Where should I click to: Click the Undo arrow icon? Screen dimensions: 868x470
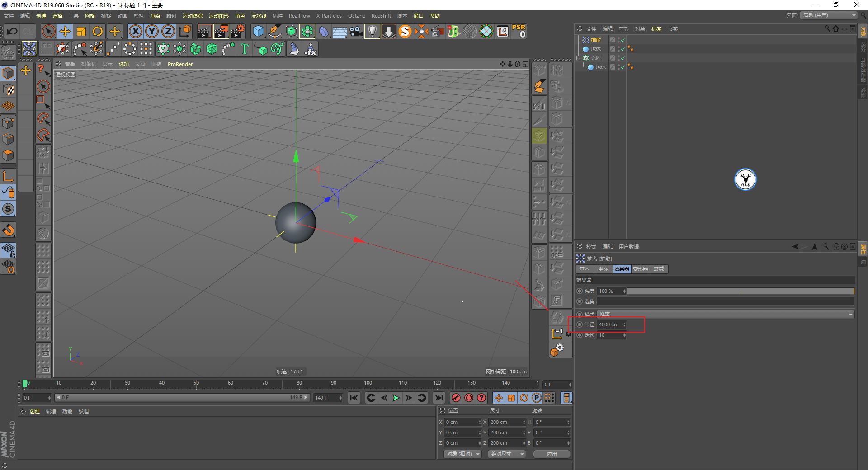(12, 31)
